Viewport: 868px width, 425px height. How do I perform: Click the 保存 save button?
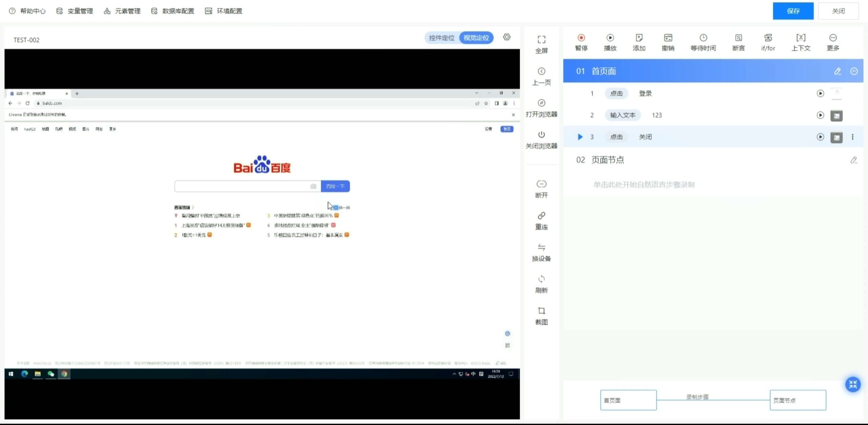tap(793, 11)
